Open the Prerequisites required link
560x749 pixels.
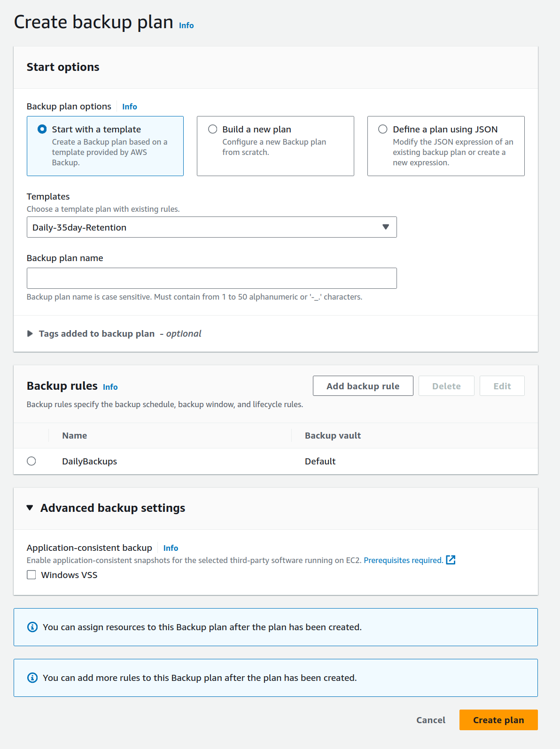[403, 560]
